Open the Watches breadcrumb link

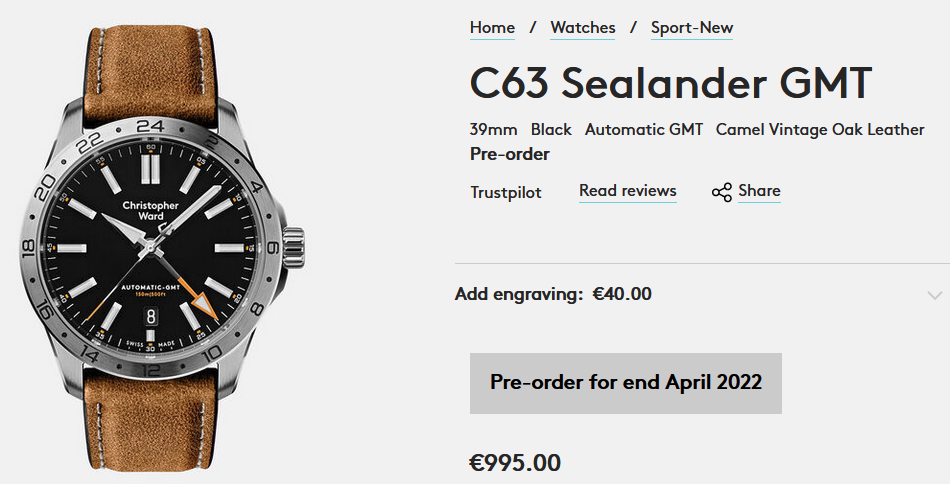coord(583,28)
